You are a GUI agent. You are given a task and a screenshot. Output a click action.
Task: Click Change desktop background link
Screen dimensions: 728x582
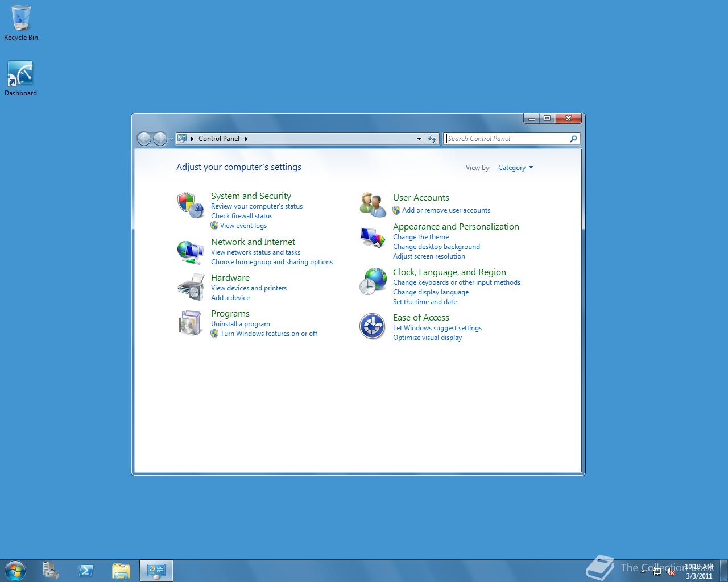pos(436,247)
